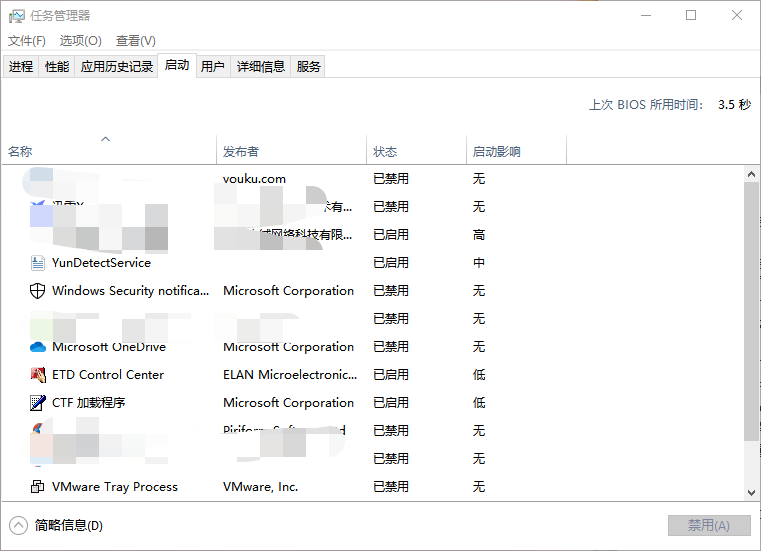Viewport: 761px width, 551px height.
Task: Click the Task Manager title bar icon
Action: [17, 16]
